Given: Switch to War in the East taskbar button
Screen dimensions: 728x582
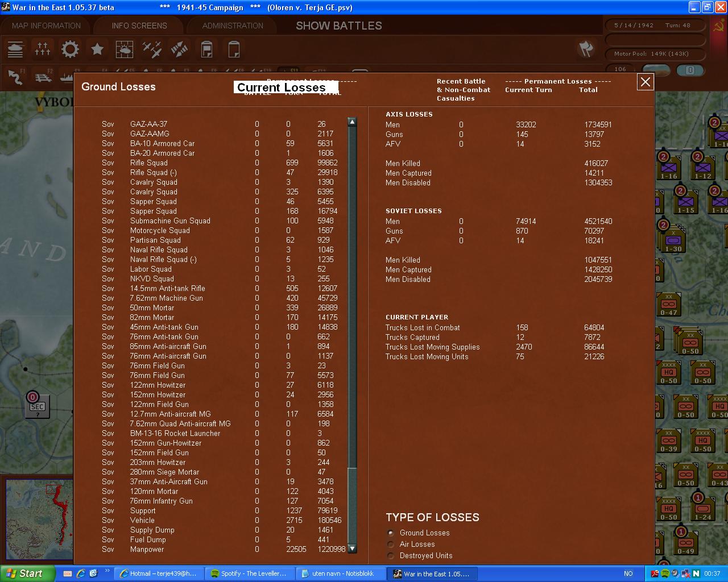Looking at the screenshot, I should click(432, 573).
